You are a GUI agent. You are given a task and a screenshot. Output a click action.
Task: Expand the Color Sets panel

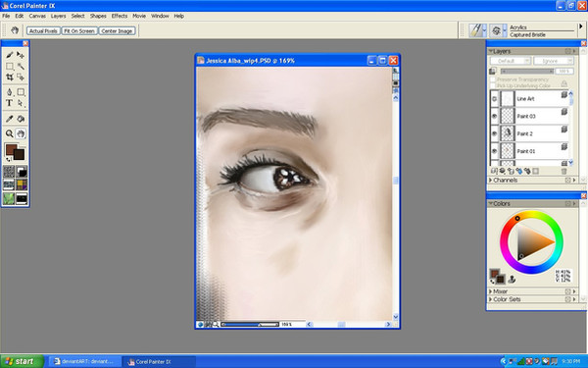click(491, 299)
